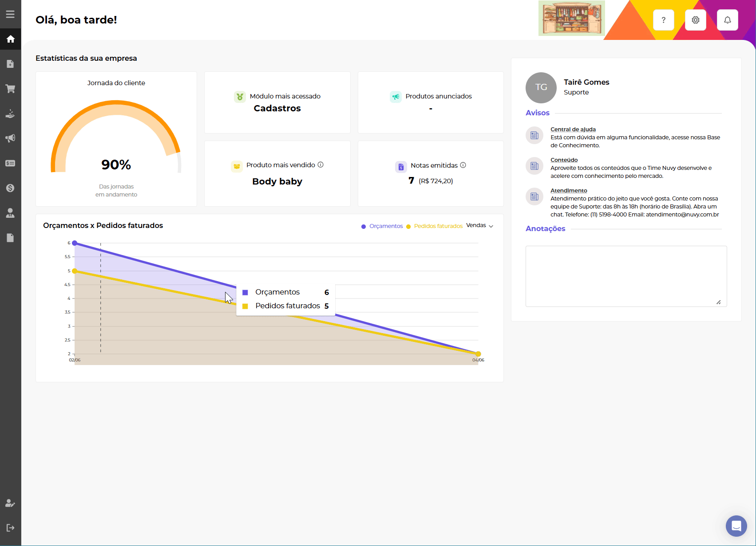This screenshot has height=546, width=756.
Task: Click the edit user profile sidebar icon
Action: [x=10, y=503]
